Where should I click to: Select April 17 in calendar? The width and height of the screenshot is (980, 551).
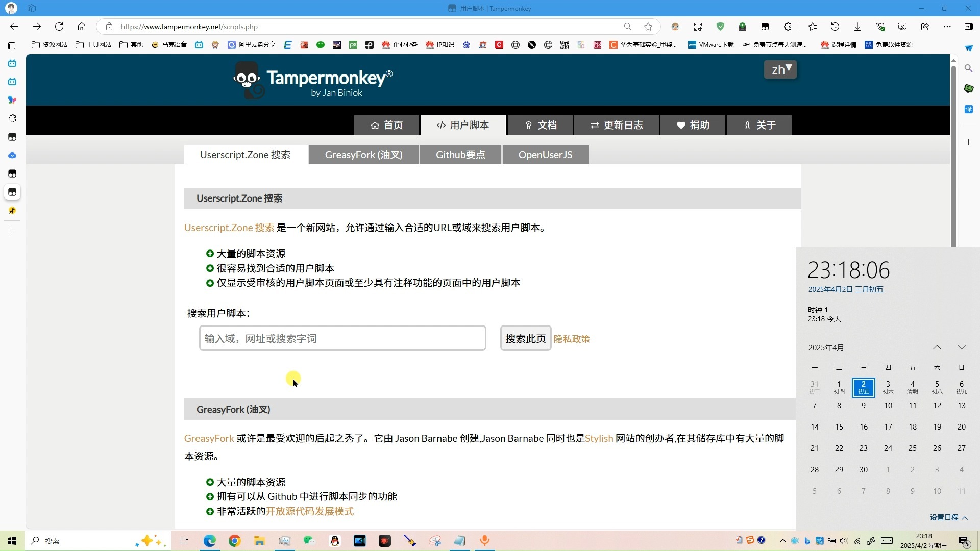coord(888,427)
